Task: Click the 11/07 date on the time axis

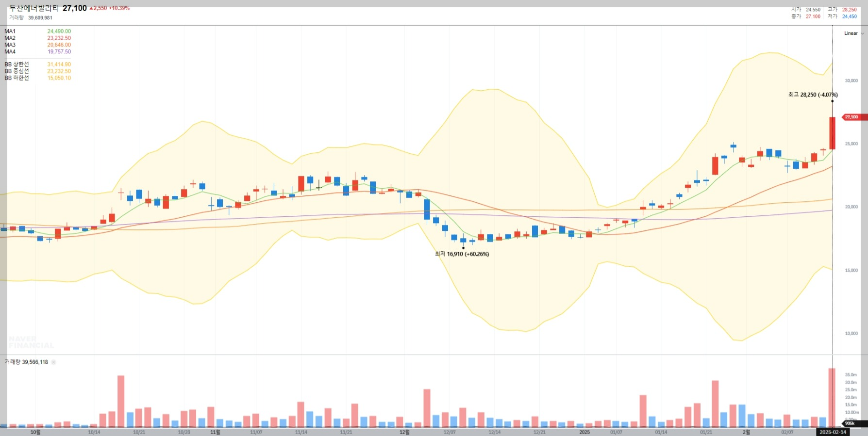Action: [256, 432]
